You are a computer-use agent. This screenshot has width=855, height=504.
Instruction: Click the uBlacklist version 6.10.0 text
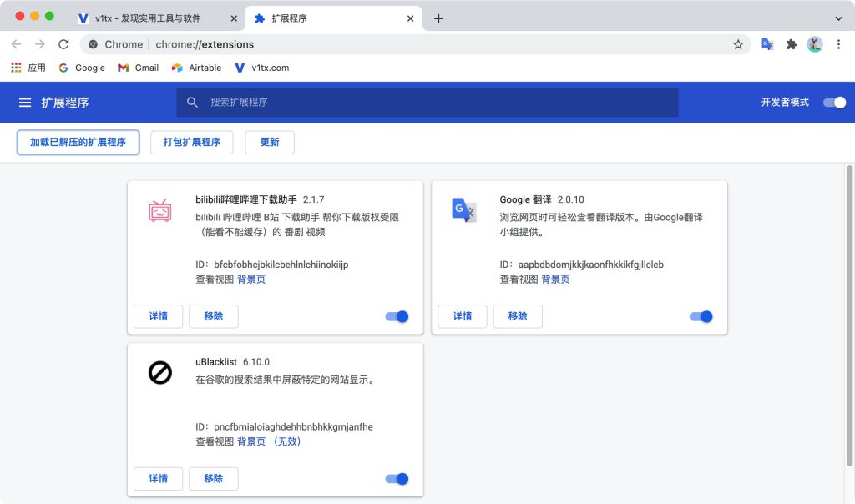(256, 362)
